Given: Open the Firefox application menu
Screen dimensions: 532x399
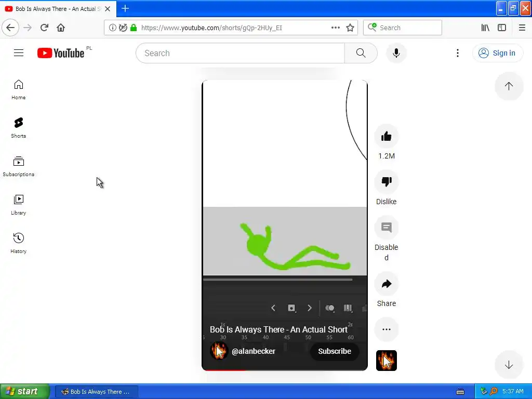Looking at the screenshot, I should [522, 28].
